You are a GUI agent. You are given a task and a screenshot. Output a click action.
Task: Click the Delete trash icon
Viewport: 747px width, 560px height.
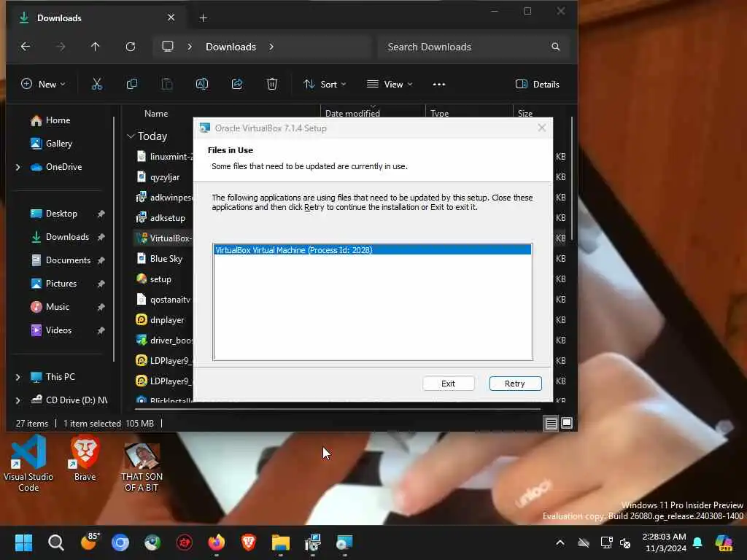tap(272, 85)
